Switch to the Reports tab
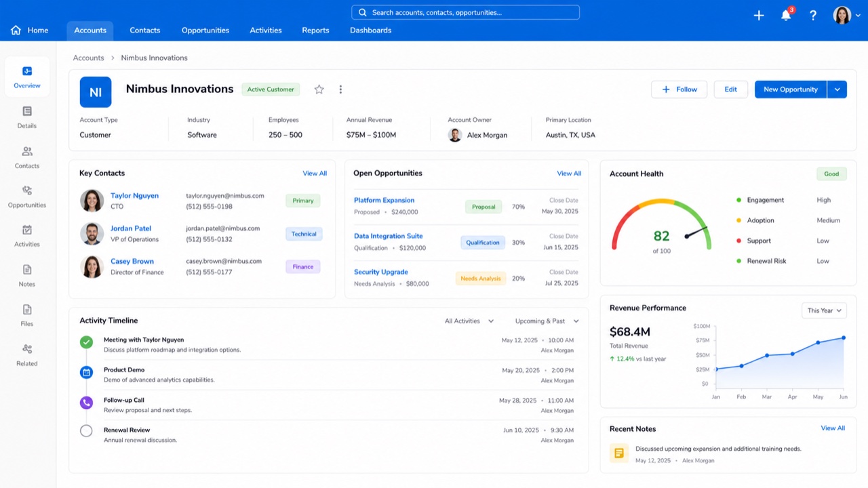 (x=315, y=30)
